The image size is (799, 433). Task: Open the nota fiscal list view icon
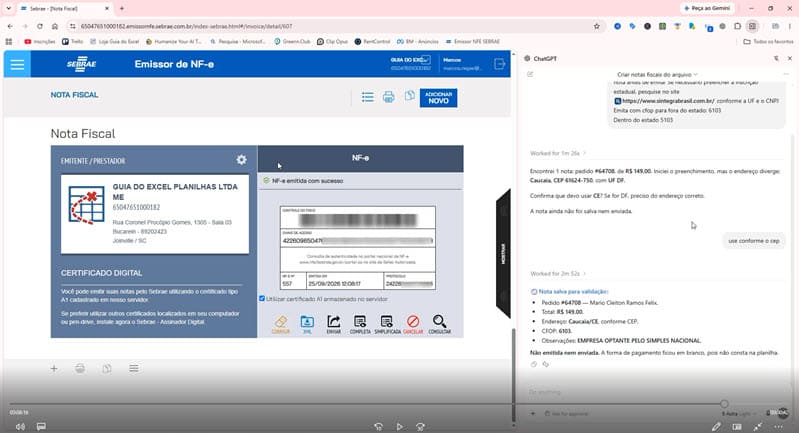(367, 97)
